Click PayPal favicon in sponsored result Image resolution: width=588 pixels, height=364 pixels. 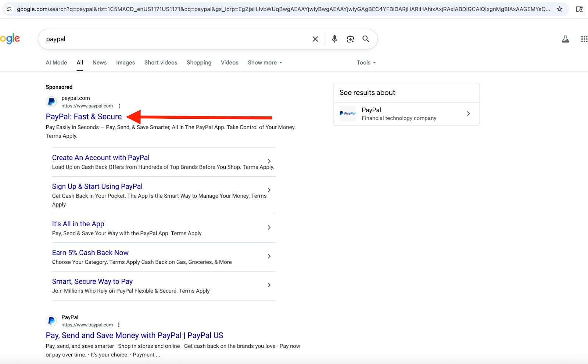coord(51,102)
